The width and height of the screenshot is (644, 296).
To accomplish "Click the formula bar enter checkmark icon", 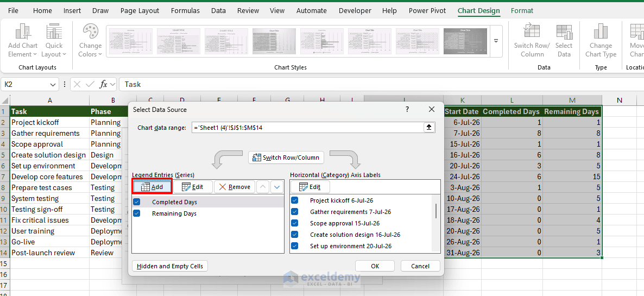I will click(90, 84).
